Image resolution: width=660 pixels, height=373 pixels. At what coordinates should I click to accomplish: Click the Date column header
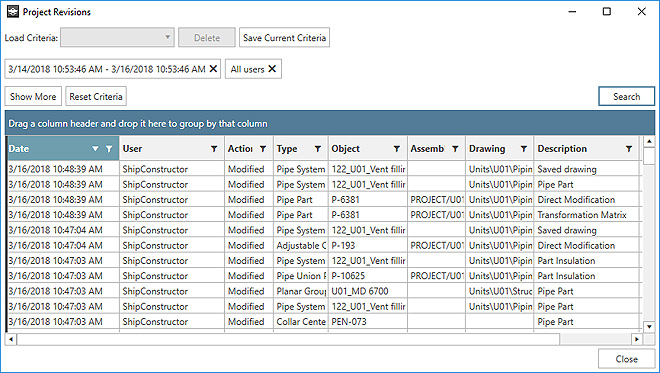tap(63, 149)
